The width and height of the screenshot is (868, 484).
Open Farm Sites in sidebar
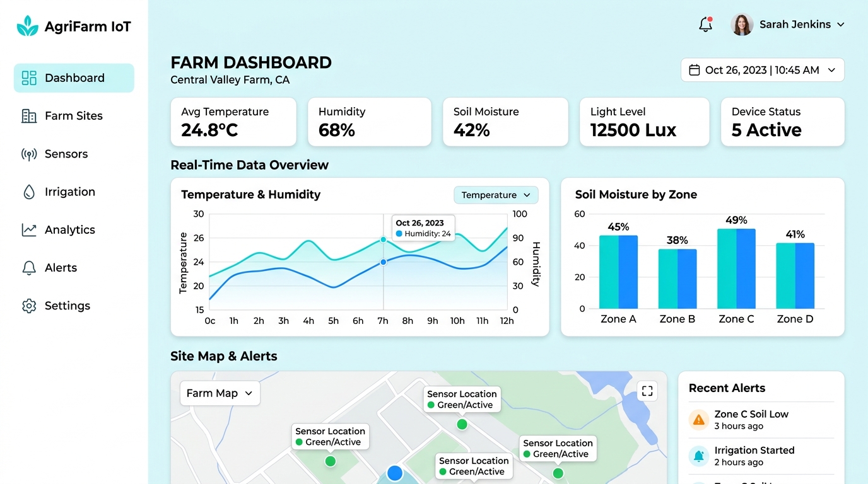coord(74,116)
